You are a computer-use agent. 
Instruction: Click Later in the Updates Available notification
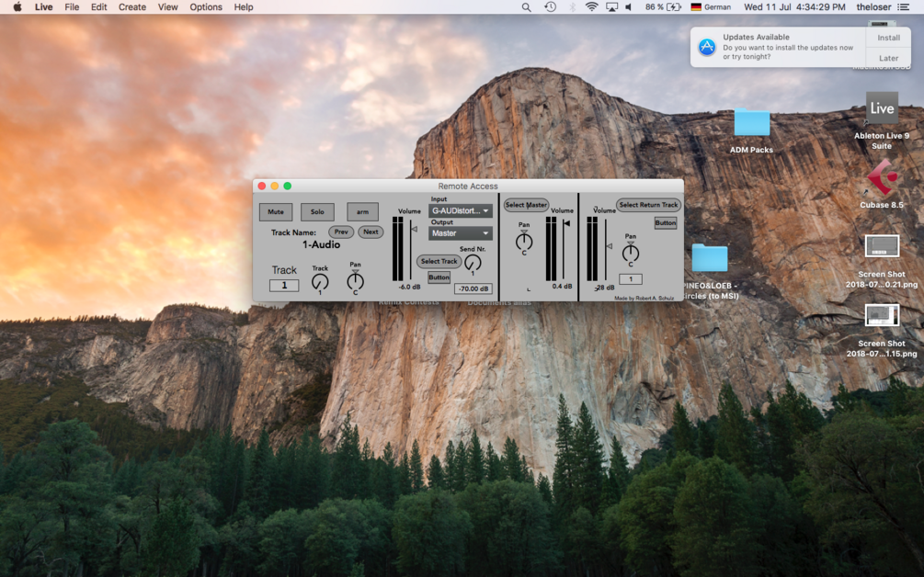889,58
